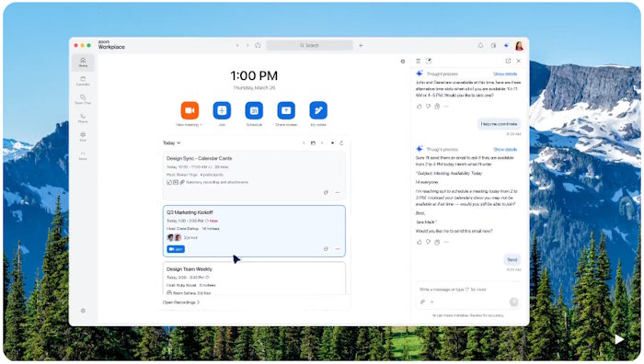
Task: Navigate back with the left arrow in title bar
Action: coord(237,46)
